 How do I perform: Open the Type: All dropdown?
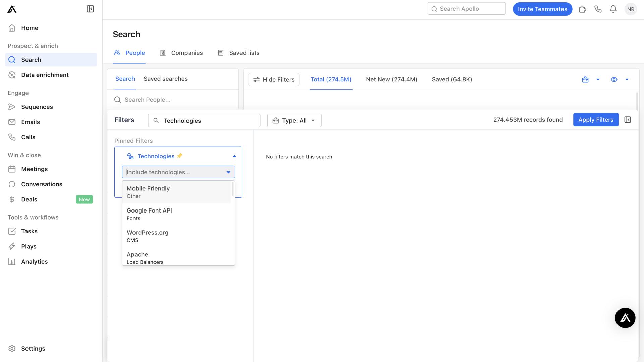point(294,120)
